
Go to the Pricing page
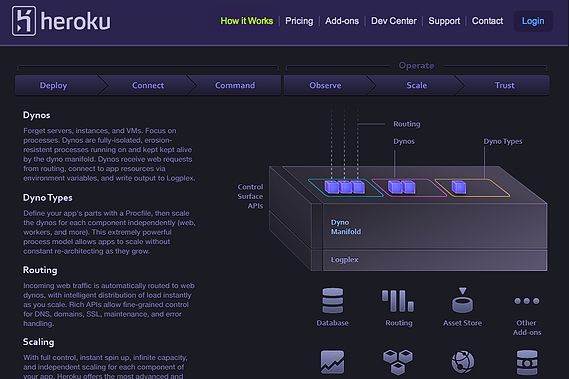tap(299, 21)
